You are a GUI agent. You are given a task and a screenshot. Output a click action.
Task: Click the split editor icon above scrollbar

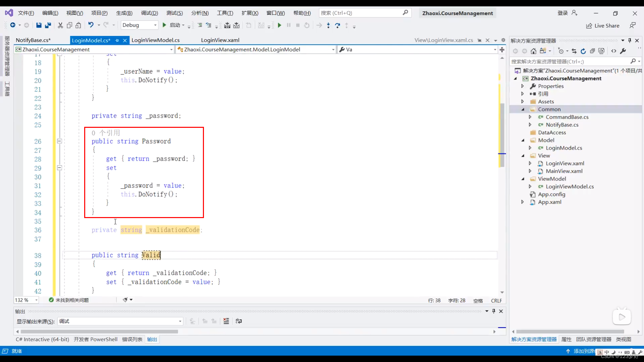(x=502, y=50)
